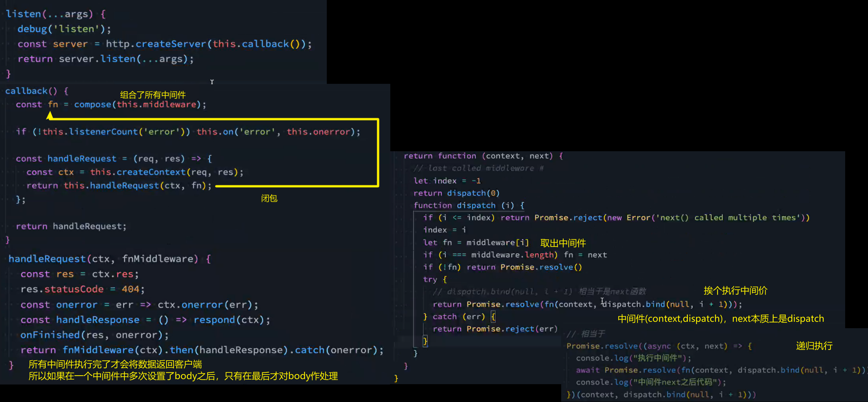Click 'if (!fn) return Promise.resolve()' line

tap(502, 268)
